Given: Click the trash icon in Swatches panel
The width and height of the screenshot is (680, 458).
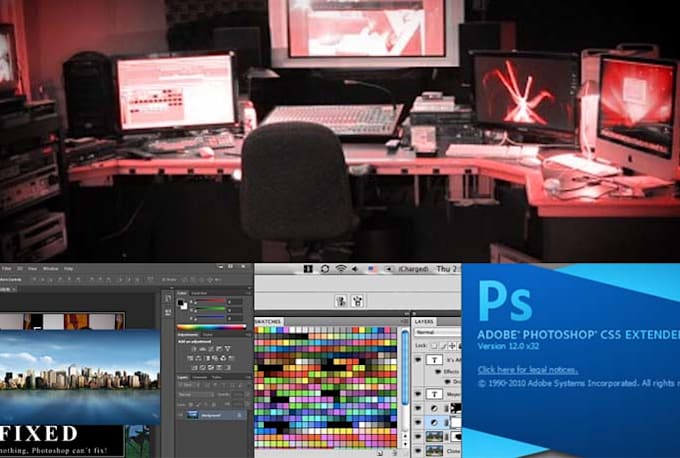Looking at the screenshot, I should pyautogui.click(x=395, y=452).
